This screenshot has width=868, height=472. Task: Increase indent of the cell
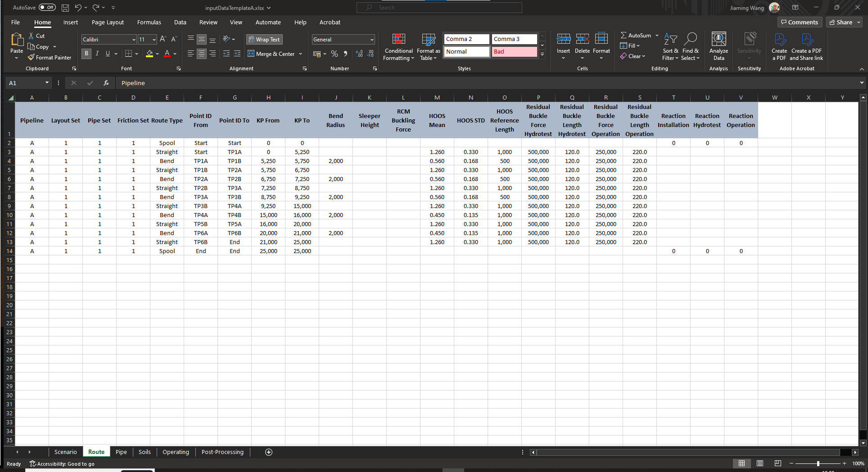coord(237,54)
